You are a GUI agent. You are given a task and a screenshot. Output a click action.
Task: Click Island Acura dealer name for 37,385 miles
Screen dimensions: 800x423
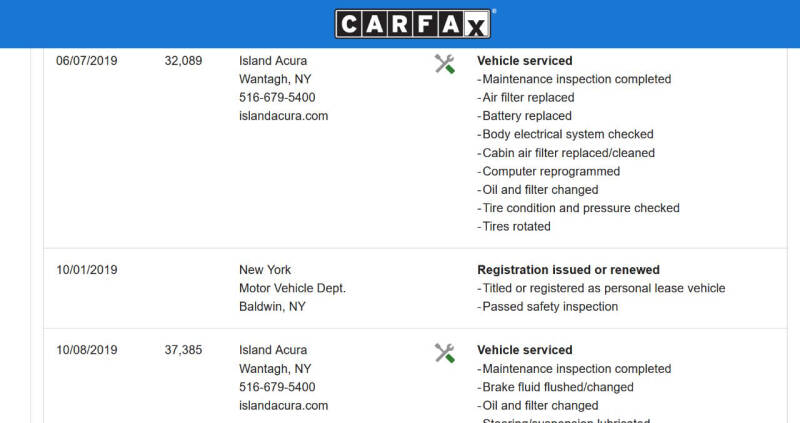[273, 350]
